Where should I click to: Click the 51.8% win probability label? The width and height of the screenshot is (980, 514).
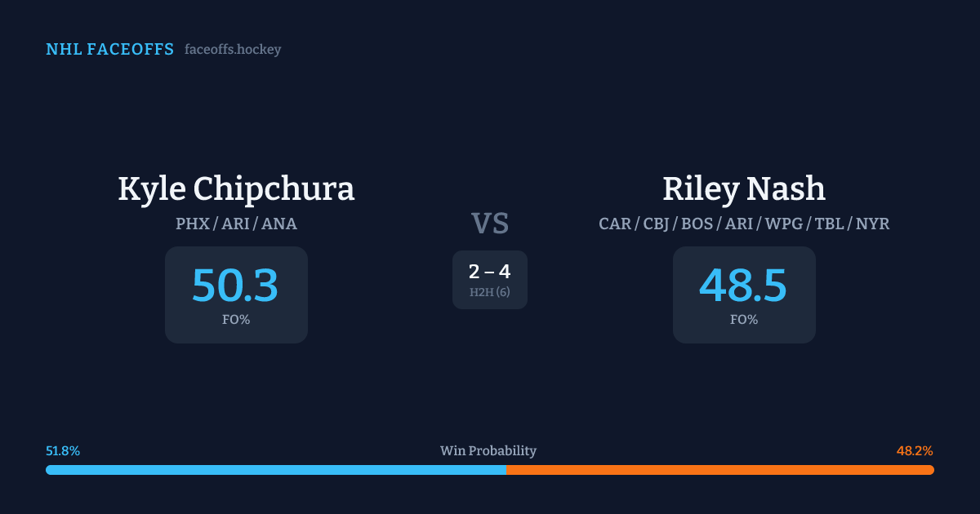point(63,451)
